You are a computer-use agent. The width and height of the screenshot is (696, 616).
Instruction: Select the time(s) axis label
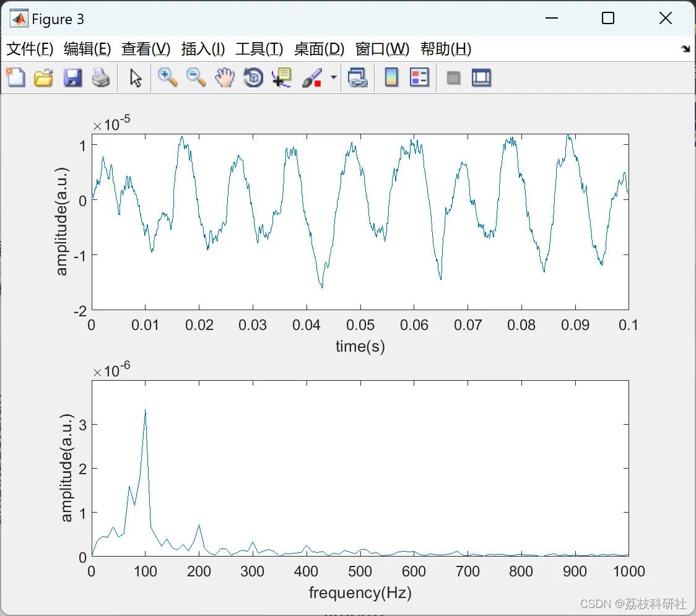pyautogui.click(x=360, y=346)
